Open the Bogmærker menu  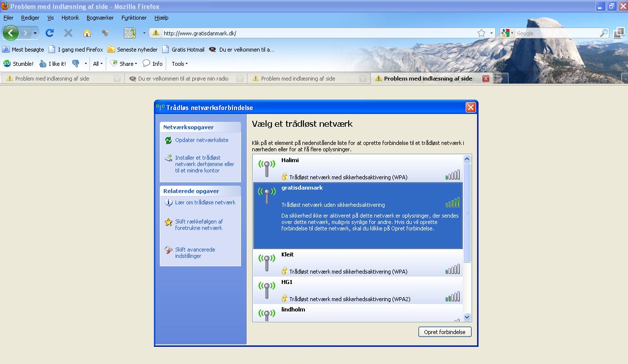click(100, 18)
